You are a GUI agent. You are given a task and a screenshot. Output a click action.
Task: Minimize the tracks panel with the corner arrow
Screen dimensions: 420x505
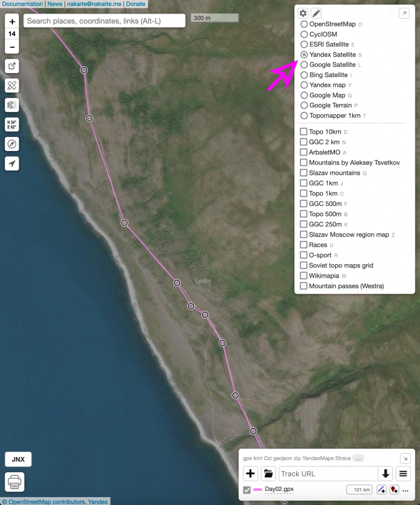[x=405, y=458]
